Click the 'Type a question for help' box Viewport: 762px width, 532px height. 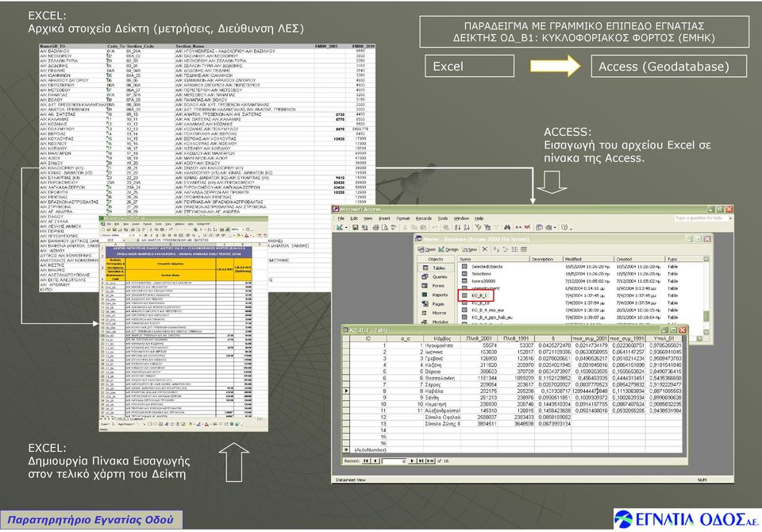point(701,218)
